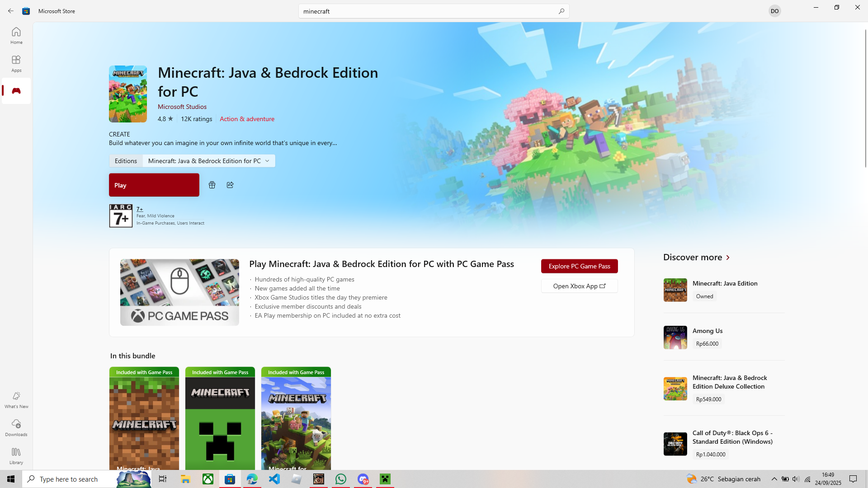Click the IARC 7+ rating badge
Viewport: 868px width, 488px height.
point(121,216)
